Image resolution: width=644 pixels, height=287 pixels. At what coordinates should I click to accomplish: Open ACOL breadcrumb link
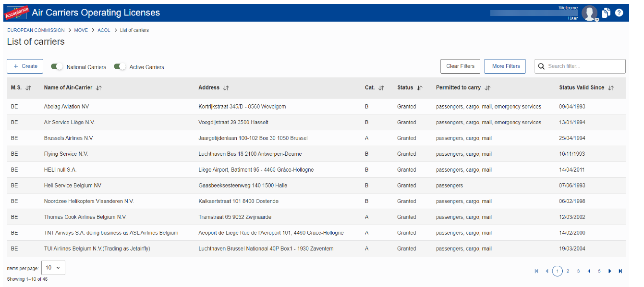(x=104, y=30)
